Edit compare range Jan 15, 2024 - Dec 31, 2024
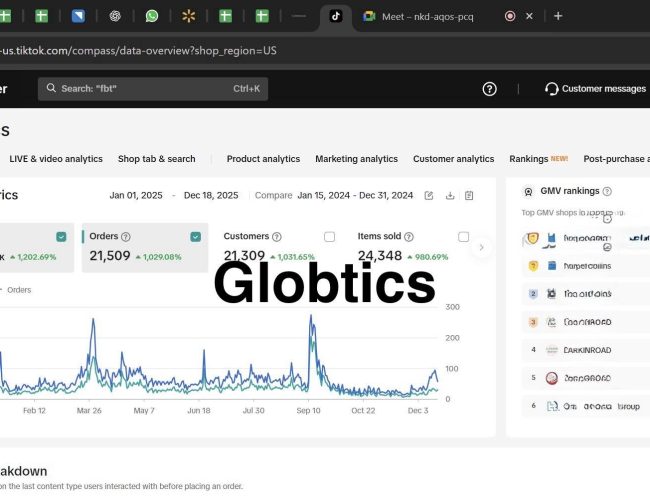 355,195
